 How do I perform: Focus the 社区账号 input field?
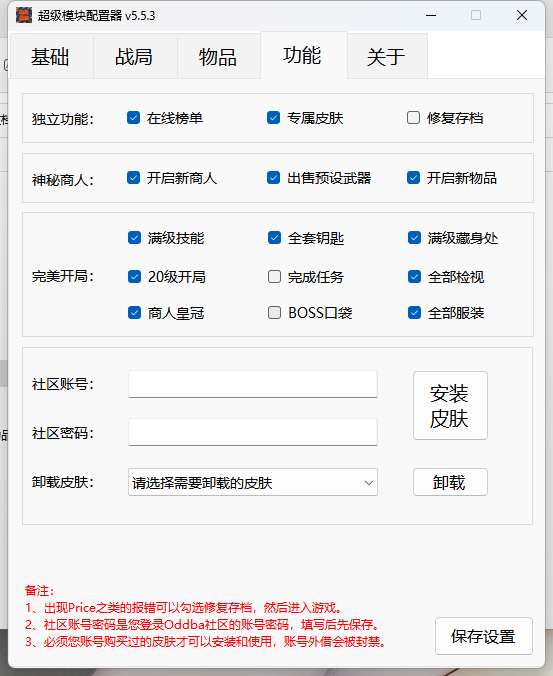pyautogui.click(x=253, y=384)
